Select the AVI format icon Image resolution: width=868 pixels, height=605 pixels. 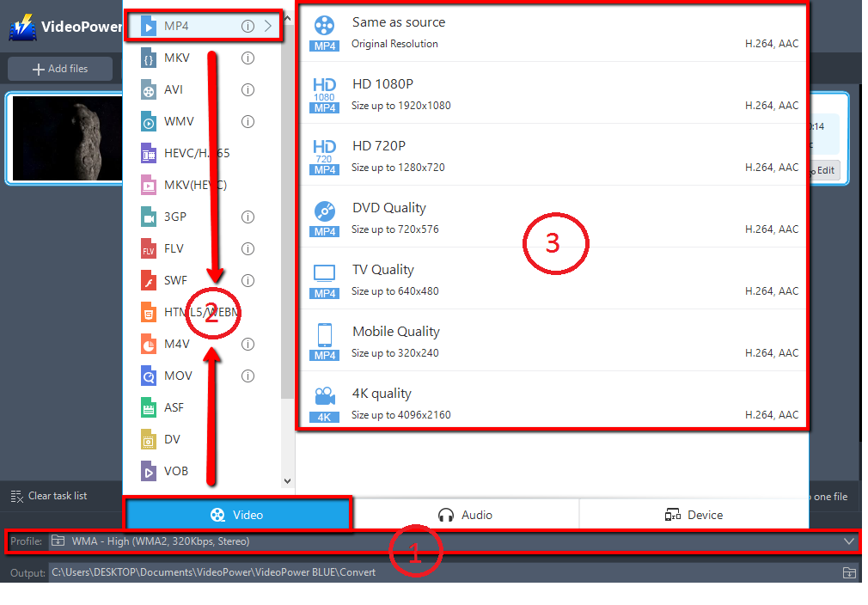click(150, 90)
